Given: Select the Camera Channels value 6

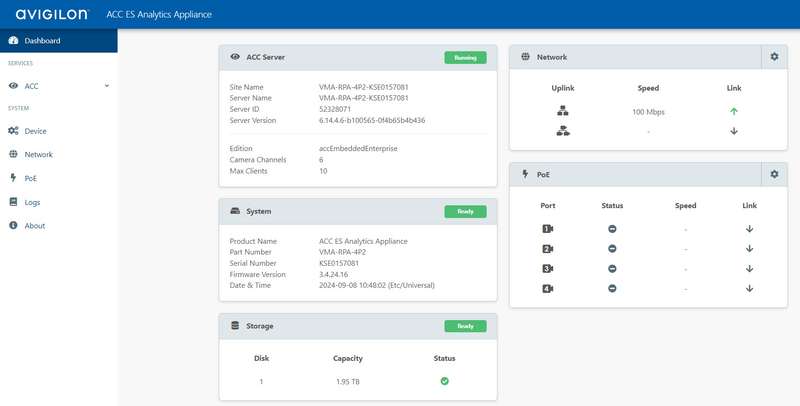Looking at the screenshot, I should (321, 160).
